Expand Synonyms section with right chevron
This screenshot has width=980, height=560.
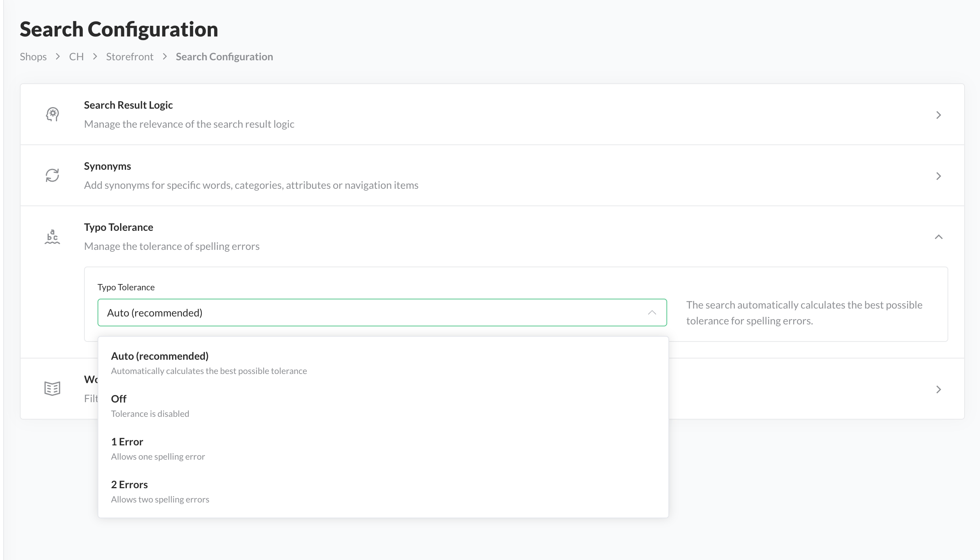pos(938,176)
